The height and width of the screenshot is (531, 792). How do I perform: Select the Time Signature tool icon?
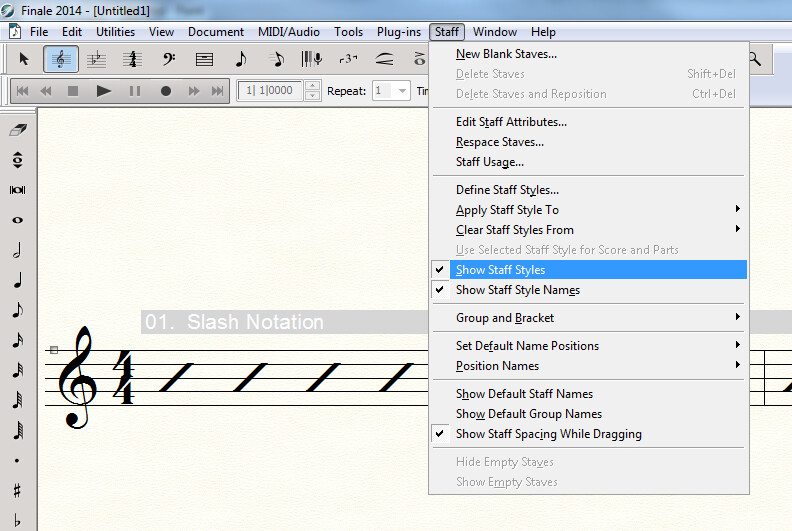(132, 60)
